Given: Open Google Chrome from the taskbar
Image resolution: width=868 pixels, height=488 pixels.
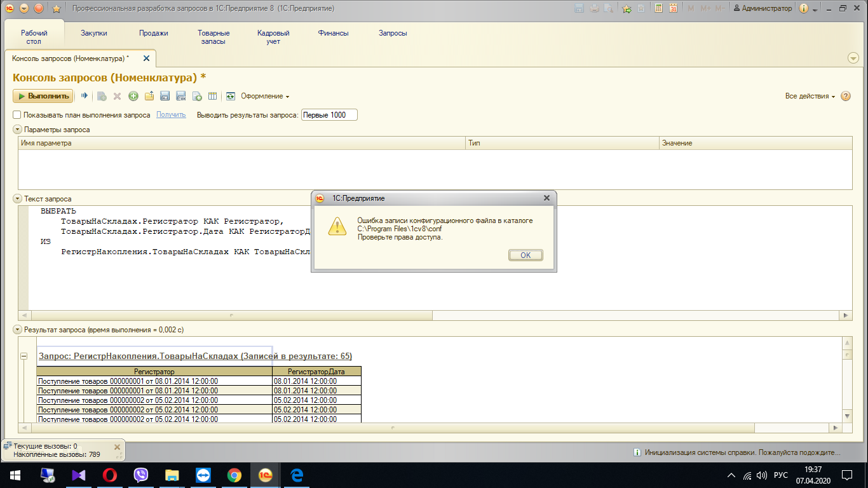Looking at the screenshot, I should pyautogui.click(x=234, y=475).
